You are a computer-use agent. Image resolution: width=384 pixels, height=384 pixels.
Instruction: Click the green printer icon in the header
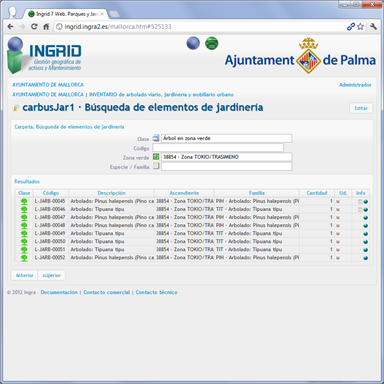tap(212, 43)
